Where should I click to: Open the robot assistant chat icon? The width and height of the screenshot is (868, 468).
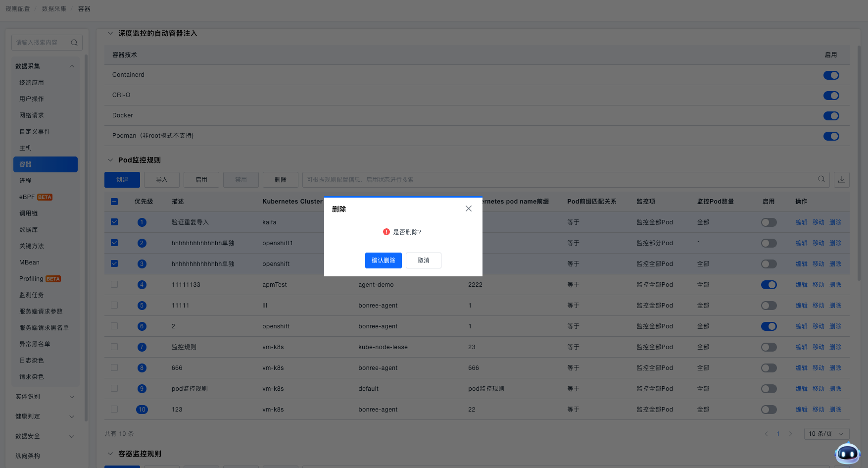[848, 453]
